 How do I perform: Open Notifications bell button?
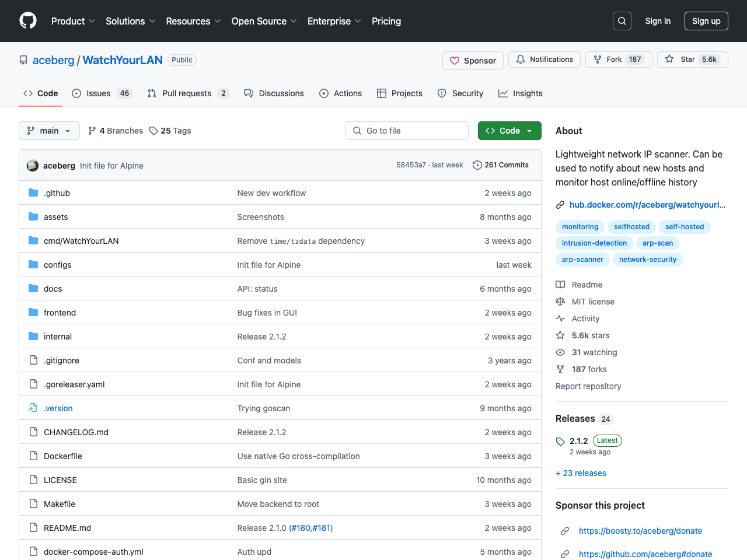click(544, 60)
